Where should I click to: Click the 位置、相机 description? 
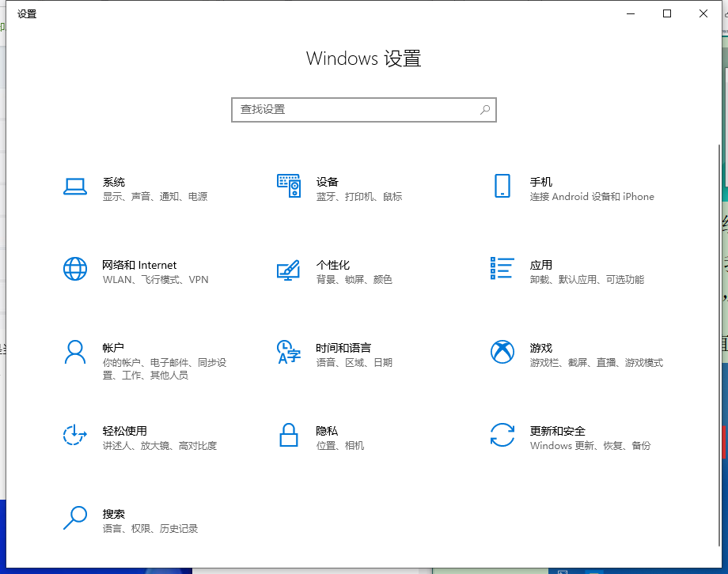pos(339,446)
